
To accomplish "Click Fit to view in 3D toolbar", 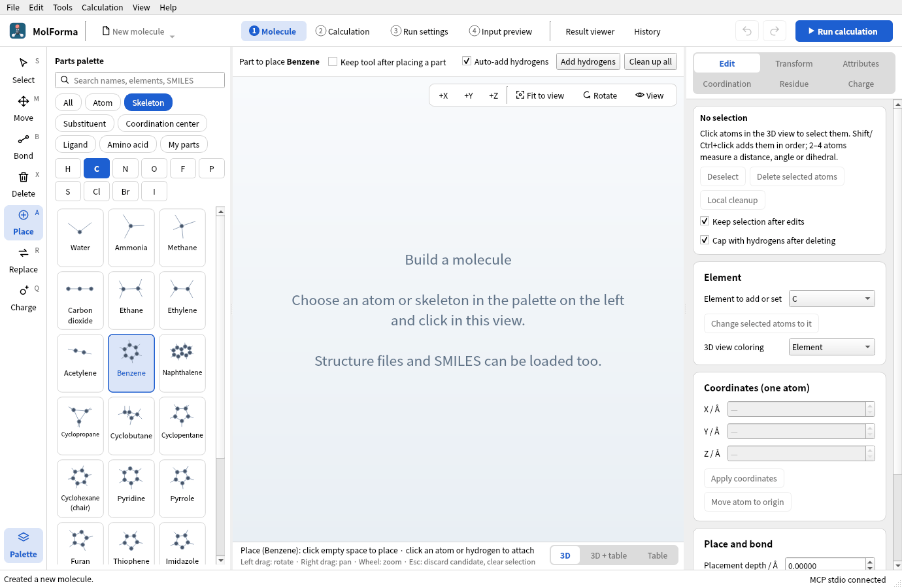I will [540, 95].
